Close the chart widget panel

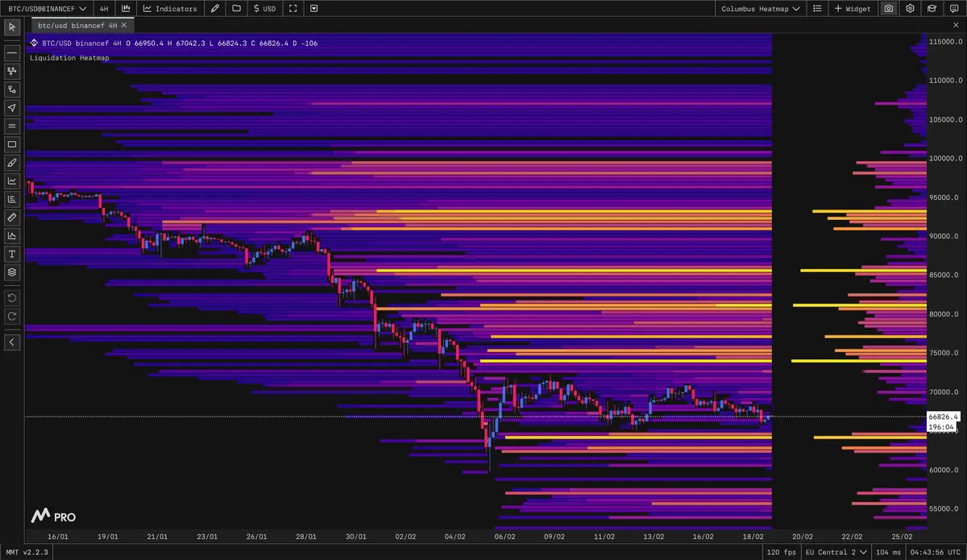(957, 26)
